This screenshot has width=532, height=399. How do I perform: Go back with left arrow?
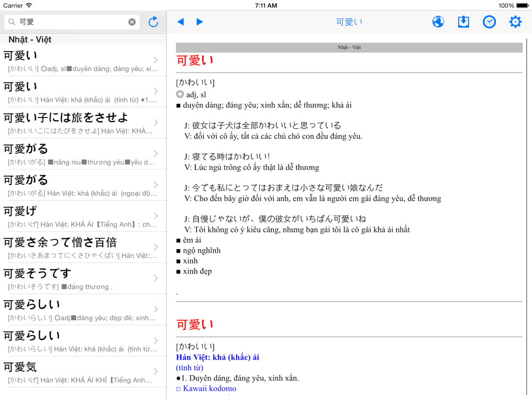coord(180,22)
